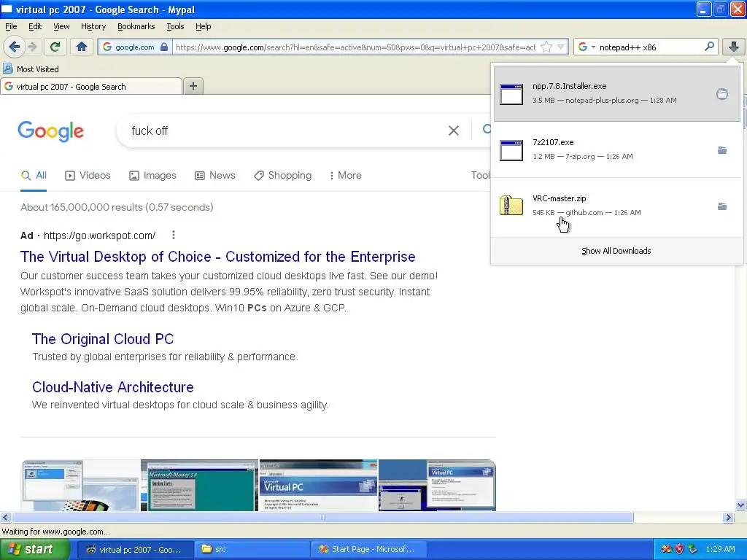Click the Mypal virtual pc 2007 taskbar button
Image resolution: width=747 pixels, height=560 pixels.
135,549
